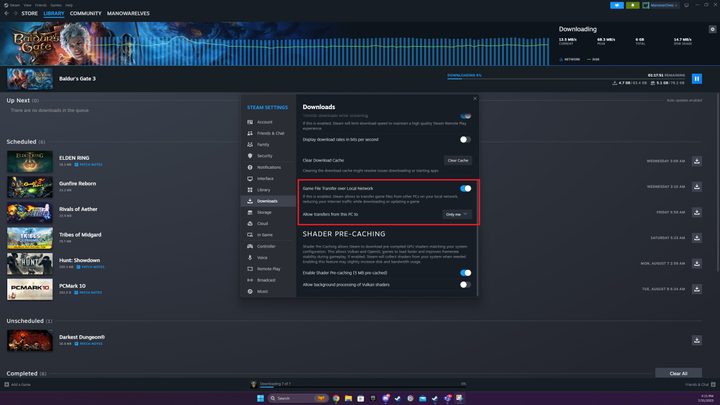Click the Broadcast icon in settings sidebar
Screen dimensions: 720x405
coord(250,280)
